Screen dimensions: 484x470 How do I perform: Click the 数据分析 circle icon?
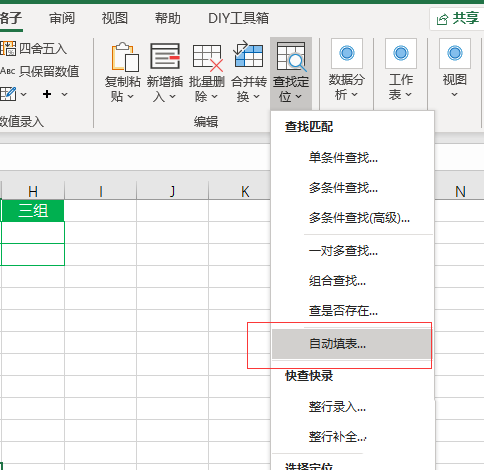point(347,53)
